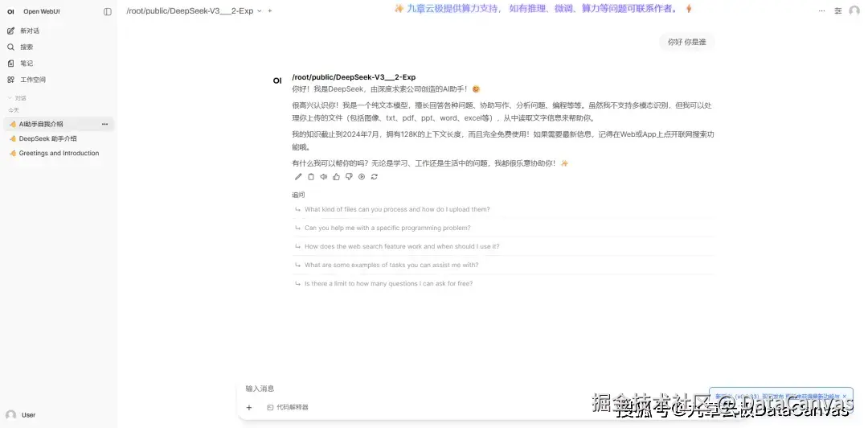This screenshot has width=868, height=428.
Task: Collapse the 对话 chats section
Action: click(x=17, y=98)
